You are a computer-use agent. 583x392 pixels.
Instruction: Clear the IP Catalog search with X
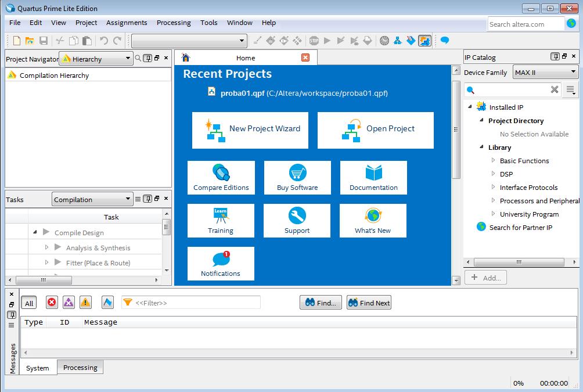coord(555,89)
